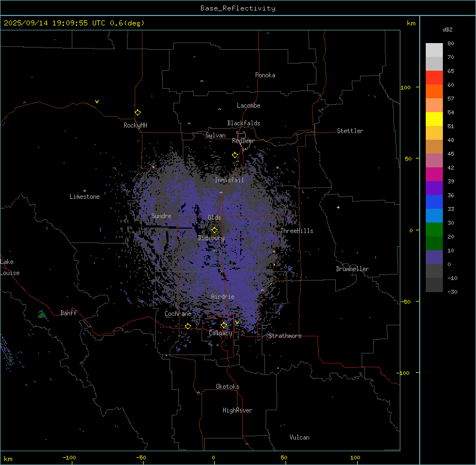476x465 pixels.
Task: Click the yellow v marker northeast of Calgary
Action: tap(237, 323)
